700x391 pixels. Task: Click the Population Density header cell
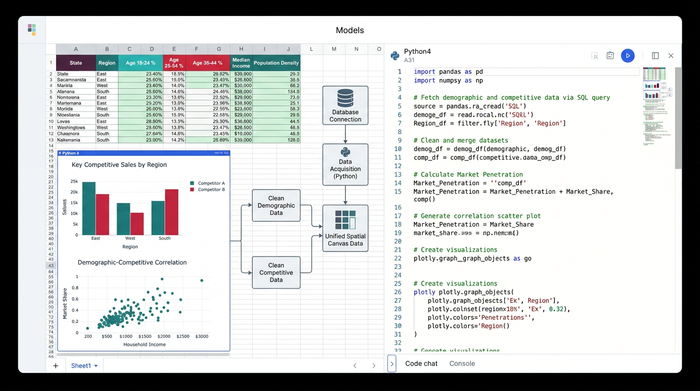[276, 63]
